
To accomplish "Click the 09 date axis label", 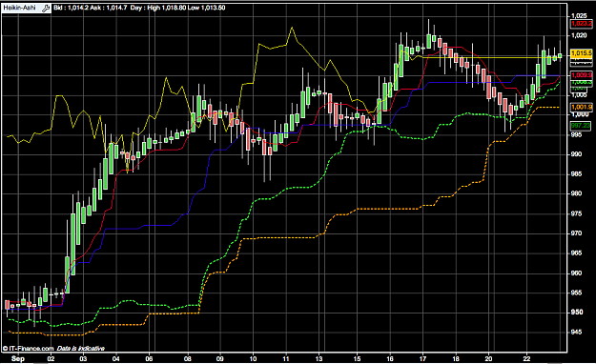I will (220, 358).
